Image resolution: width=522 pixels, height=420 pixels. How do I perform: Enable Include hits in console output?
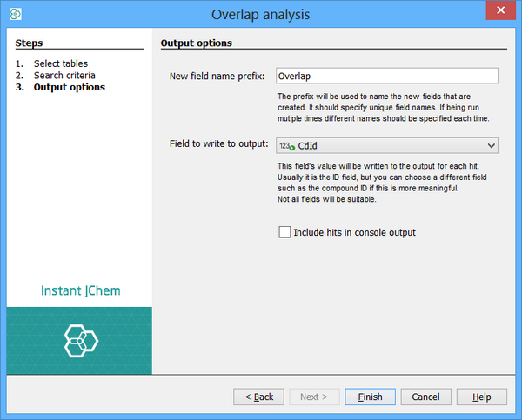tap(284, 232)
